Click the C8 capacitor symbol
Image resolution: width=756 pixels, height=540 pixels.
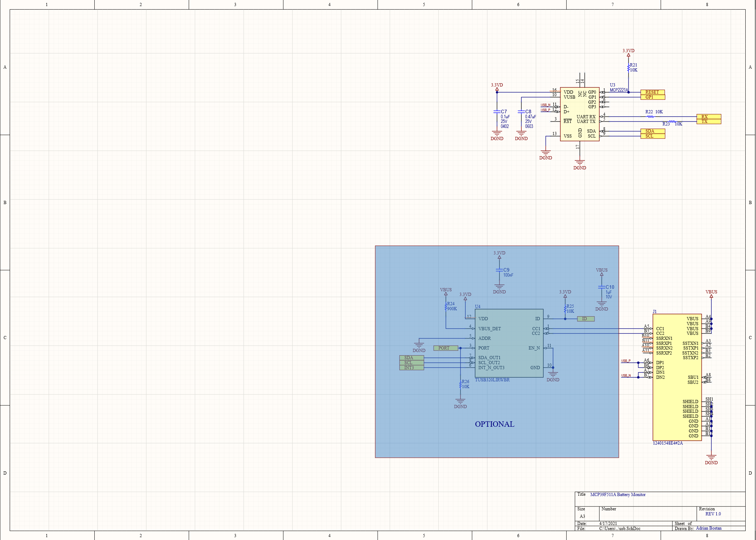pos(521,112)
